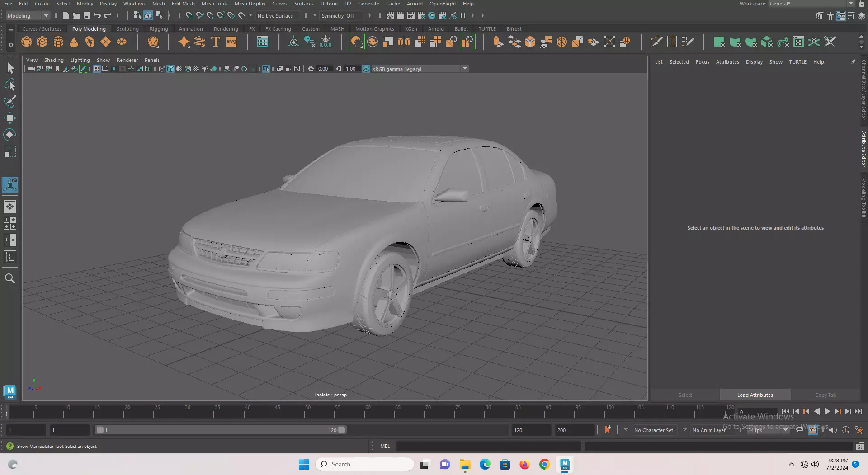Click the Freeze Transformations shelf icon
This screenshot has width=868, height=475.
(325, 42)
